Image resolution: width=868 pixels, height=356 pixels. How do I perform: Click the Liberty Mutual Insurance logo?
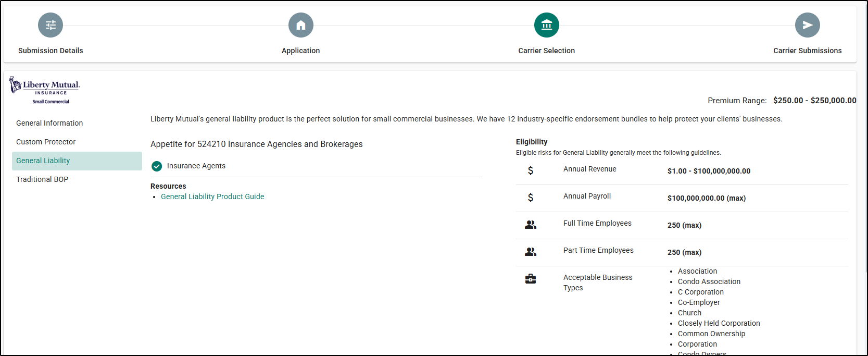coord(45,91)
